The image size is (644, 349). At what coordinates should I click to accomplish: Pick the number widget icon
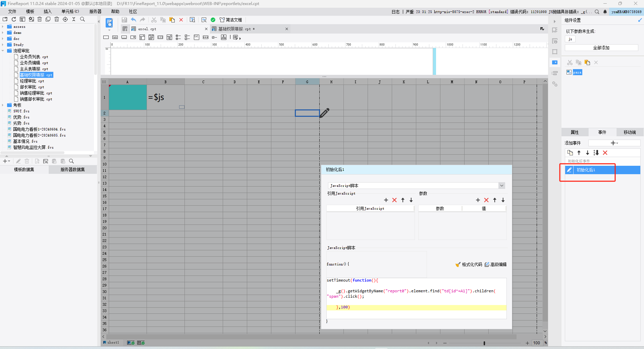[160, 37]
